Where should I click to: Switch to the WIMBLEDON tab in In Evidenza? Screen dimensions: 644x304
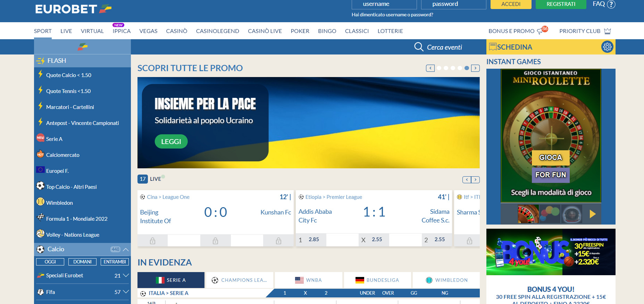click(x=446, y=280)
